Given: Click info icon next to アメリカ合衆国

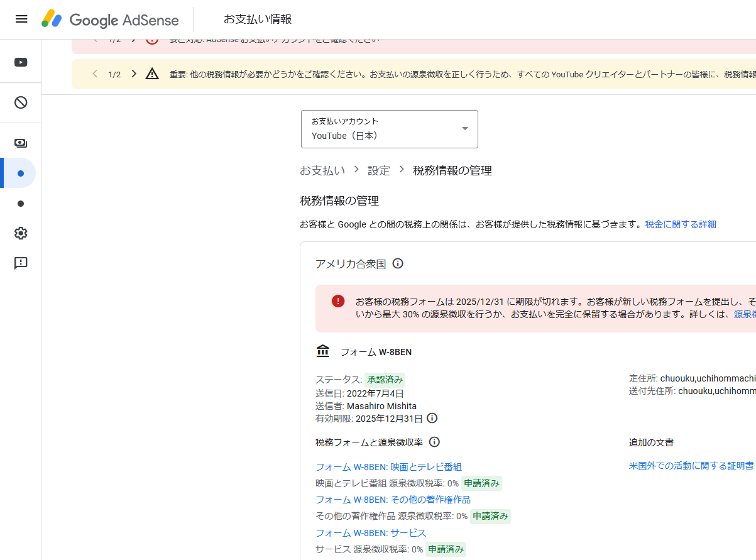Looking at the screenshot, I should point(398,263).
